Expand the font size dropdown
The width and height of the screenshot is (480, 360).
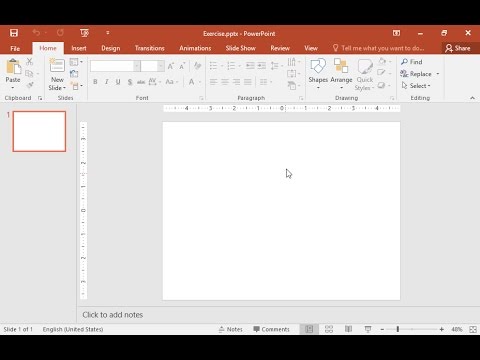point(161,66)
